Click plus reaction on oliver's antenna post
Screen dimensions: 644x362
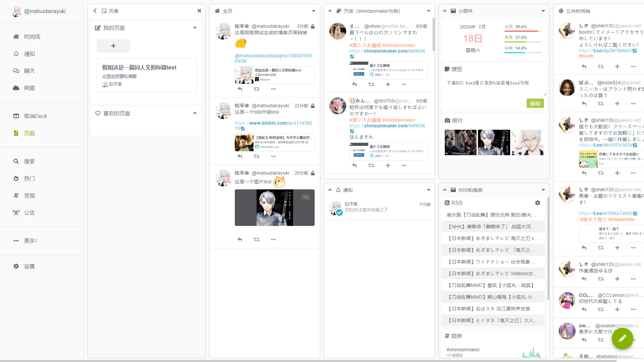[388, 84]
